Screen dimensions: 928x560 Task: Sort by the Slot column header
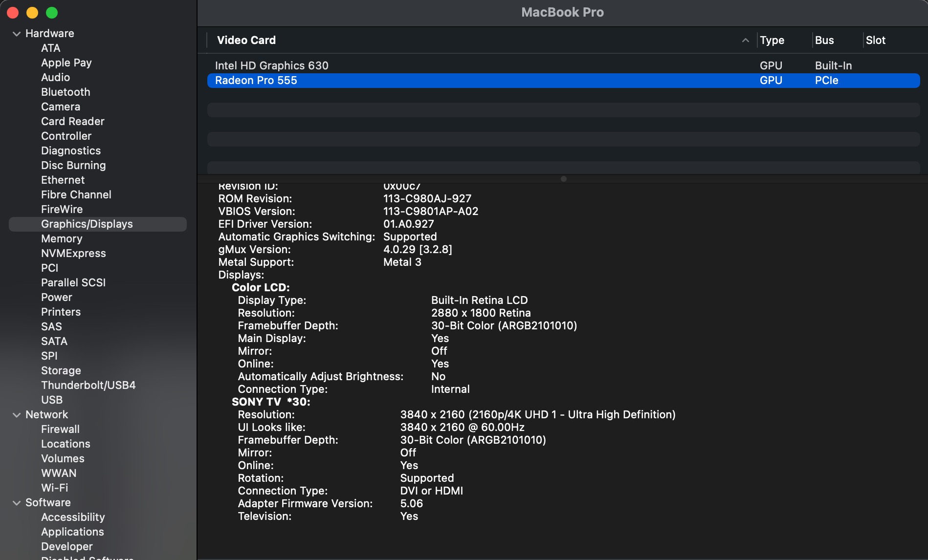876,40
